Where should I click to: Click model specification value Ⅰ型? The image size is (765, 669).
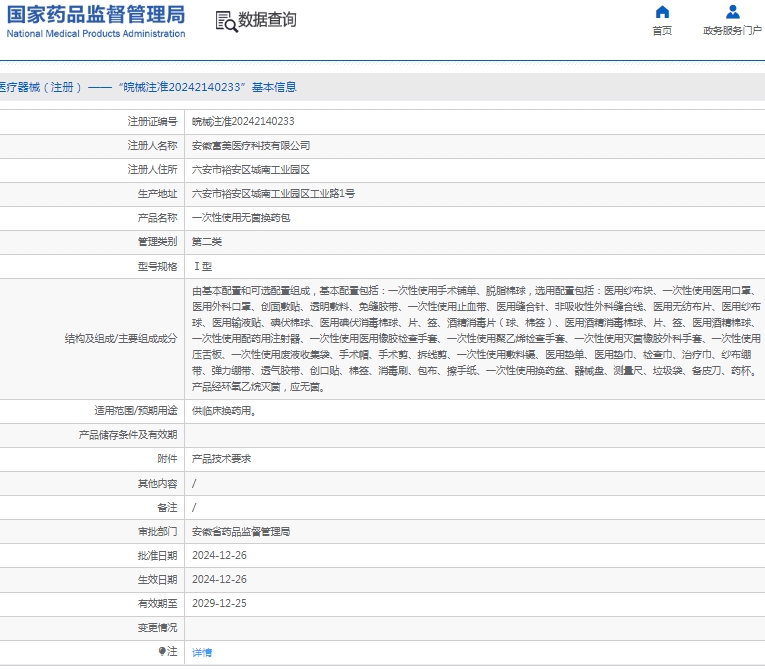pos(202,266)
